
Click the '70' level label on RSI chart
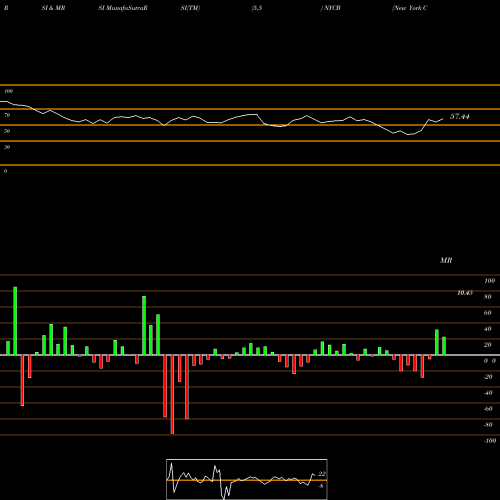pos(7,115)
